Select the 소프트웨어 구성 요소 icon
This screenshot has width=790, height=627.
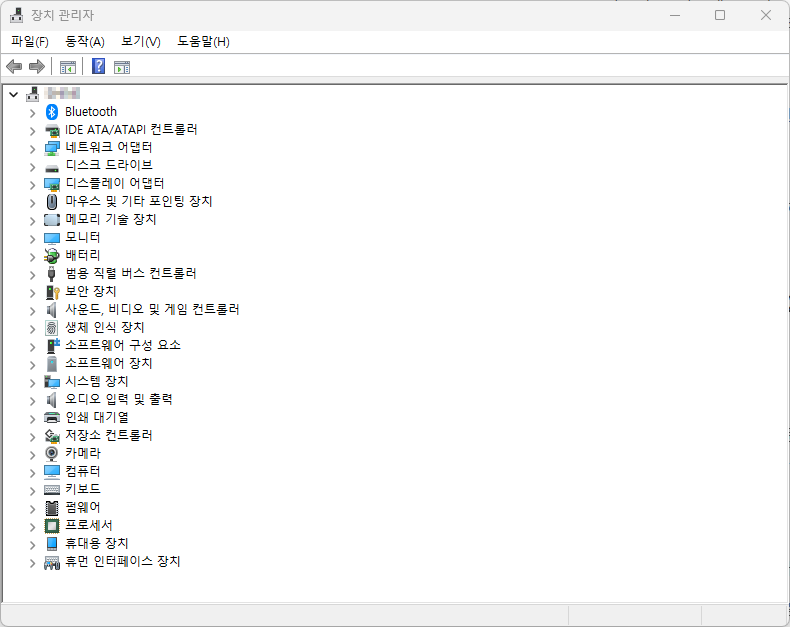tap(52, 345)
